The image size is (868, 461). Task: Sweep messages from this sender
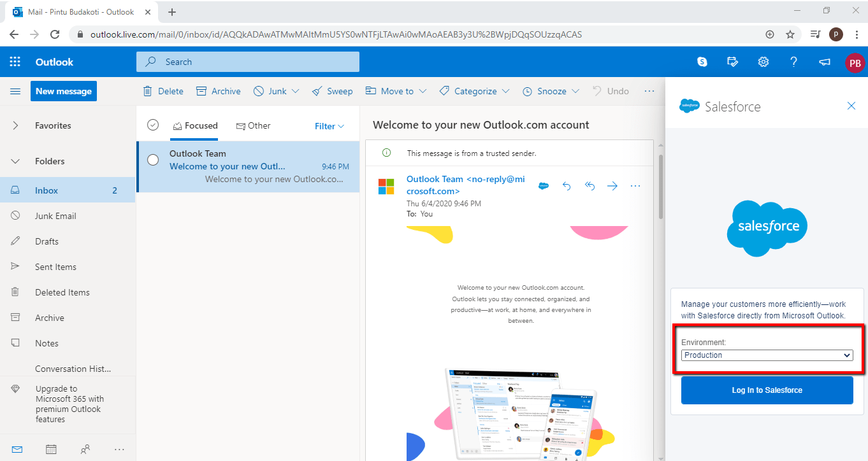(x=332, y=91)
